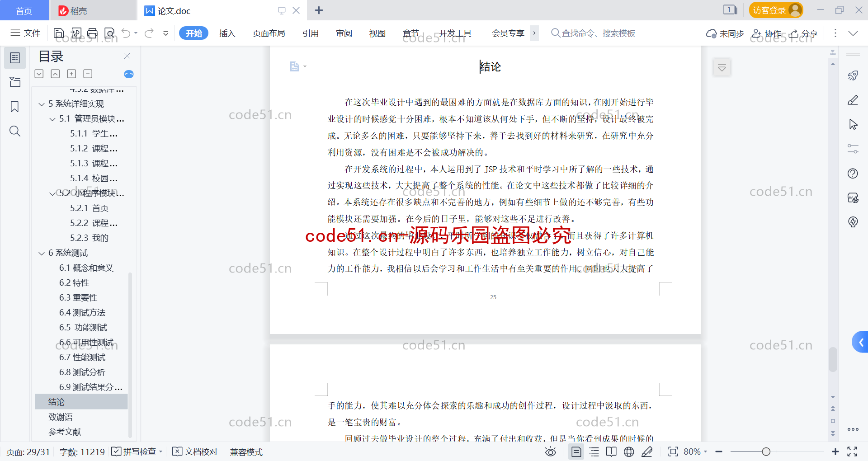868x461 pixels.
Task: Switch to the 页面布局 ribbon tab
Action: pyautogui.click(x=269, y=33)
